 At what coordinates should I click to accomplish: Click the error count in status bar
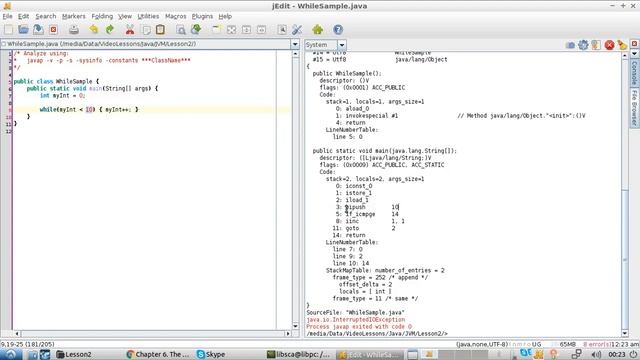597,344
